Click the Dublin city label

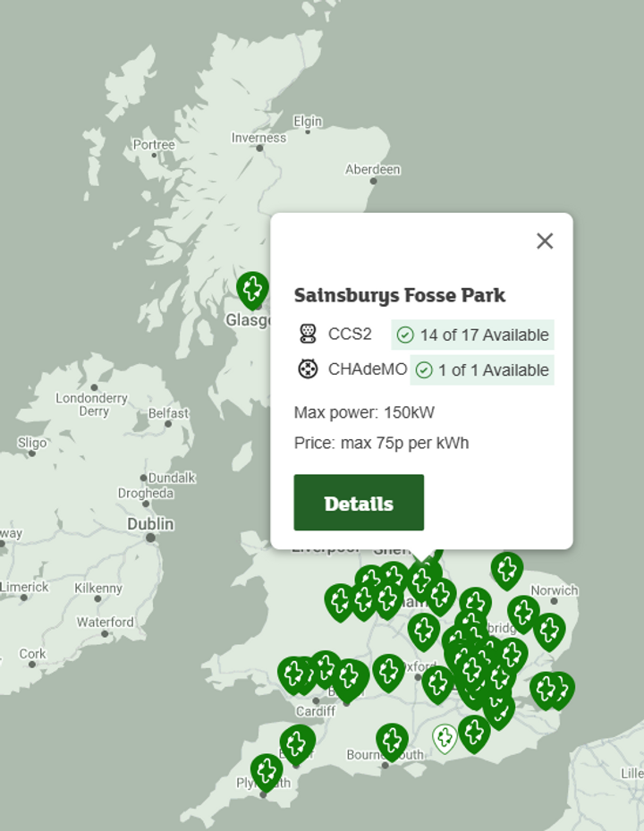[x=150, y=524]
